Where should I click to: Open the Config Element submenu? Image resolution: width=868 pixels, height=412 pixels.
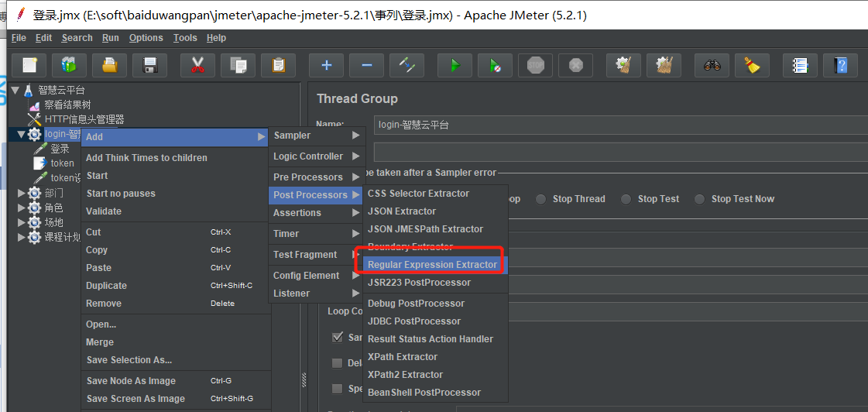(x=317, y=275)
